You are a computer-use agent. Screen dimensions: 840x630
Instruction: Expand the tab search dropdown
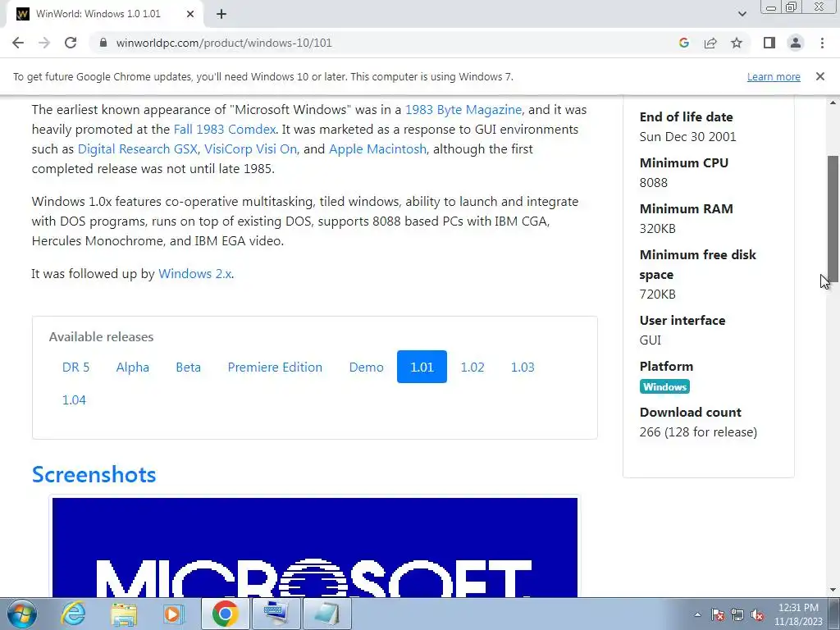click(742, 14)
